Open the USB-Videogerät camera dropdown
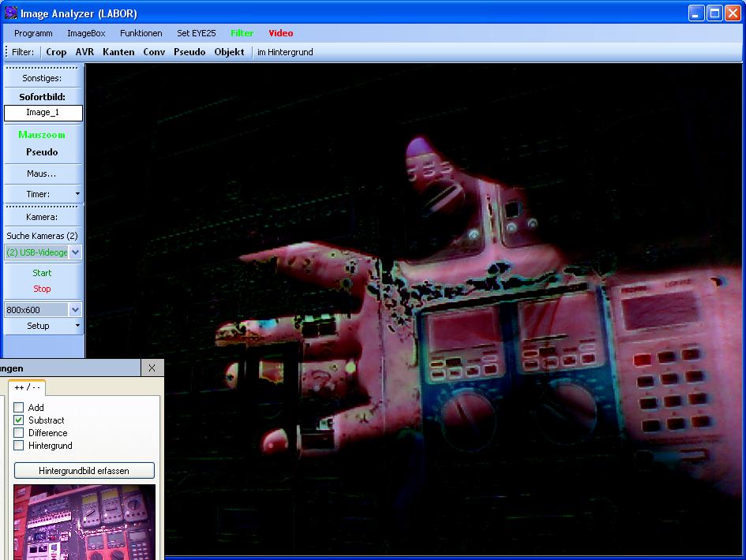This screenshot has height=560, width=746. pos(76,252)
